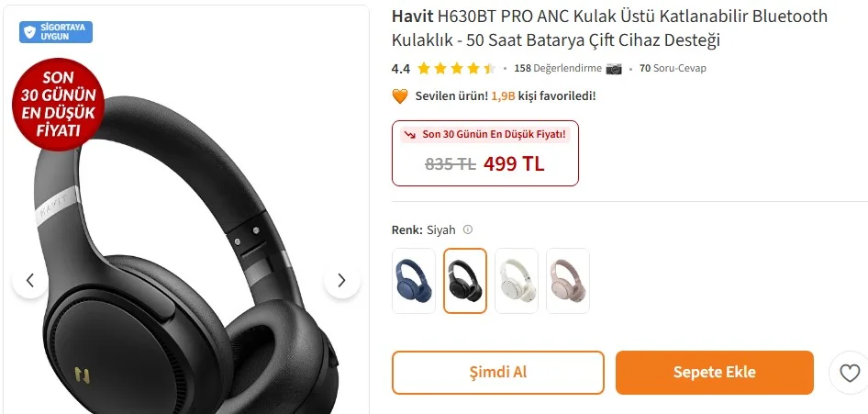Open the 70 Soru-Cevap link
Viewport: 868px width, 414px height.
click(673, 69)
